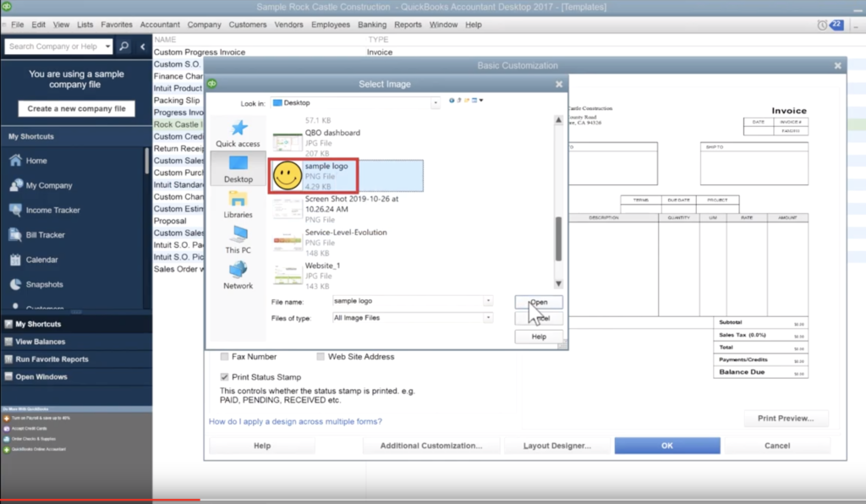Click the Accept Credit Cards promo icon
This screenshot has height=504, width=866.
[x=7, y=429]
